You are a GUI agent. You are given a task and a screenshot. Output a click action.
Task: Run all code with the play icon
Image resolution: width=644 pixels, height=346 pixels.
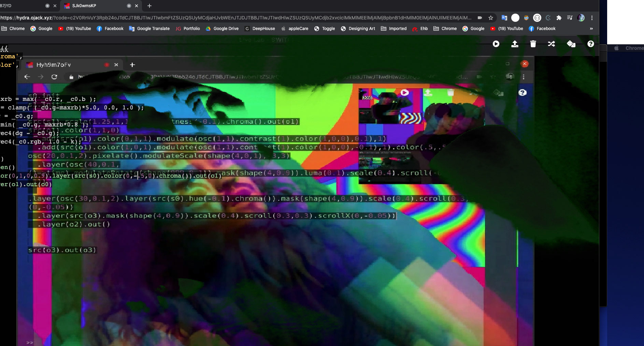[x=496, y=44]
